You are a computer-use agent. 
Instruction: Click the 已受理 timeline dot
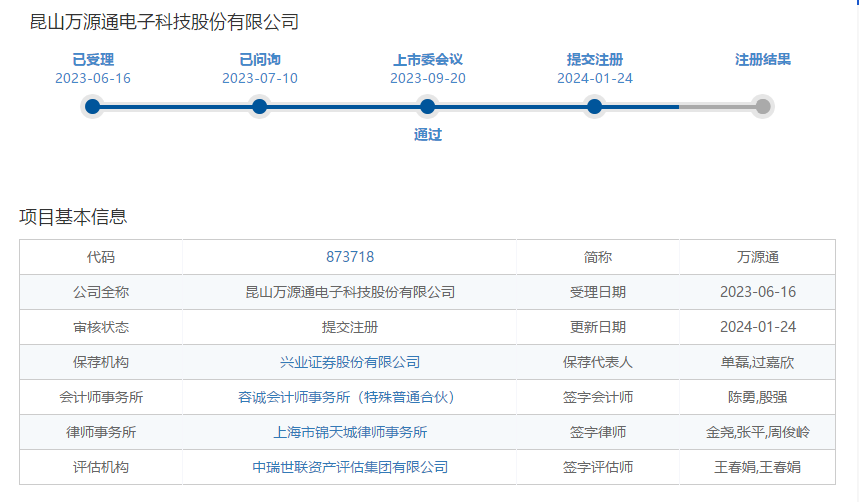tap(93, 106)
